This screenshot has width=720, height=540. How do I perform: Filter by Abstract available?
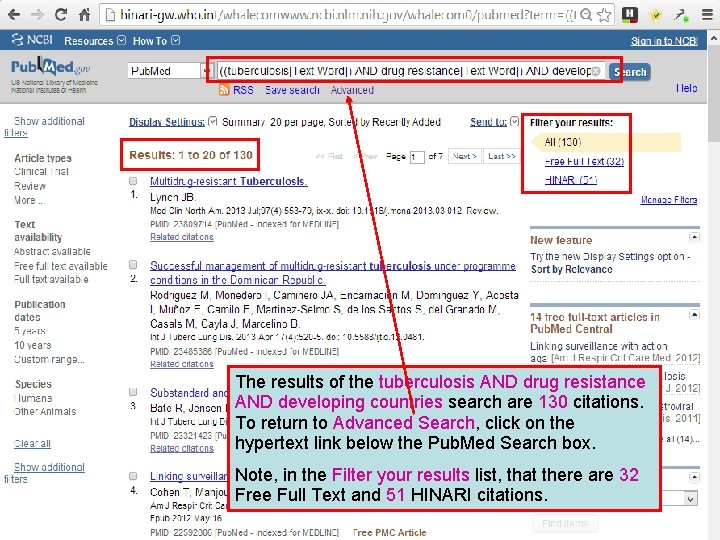52,251
